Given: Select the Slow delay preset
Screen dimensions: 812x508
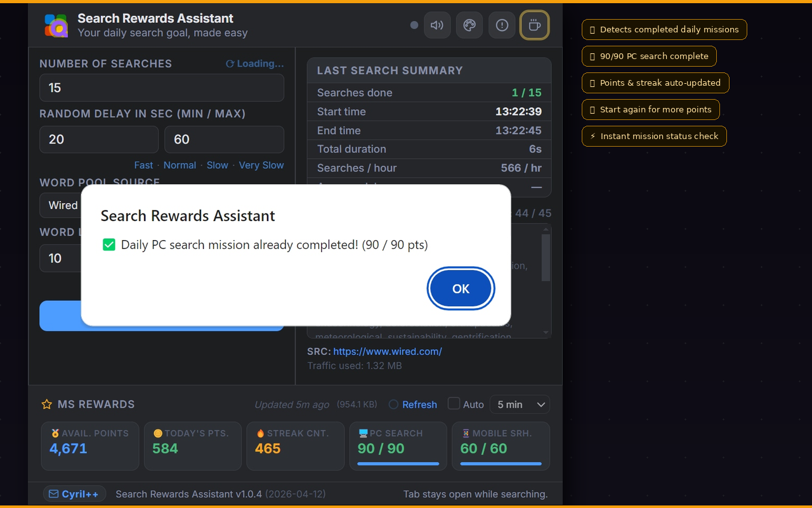Looking at the screenshot, I should point(218,165).
